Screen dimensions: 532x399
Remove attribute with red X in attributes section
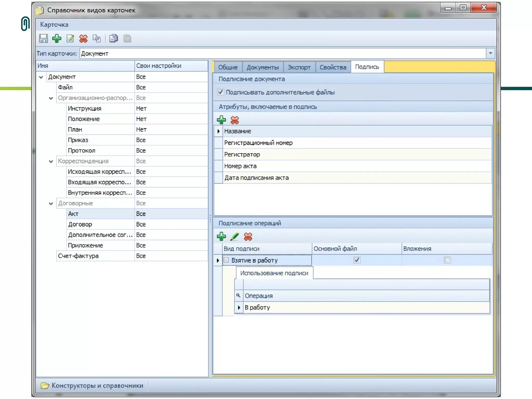[x=235, y=120]
